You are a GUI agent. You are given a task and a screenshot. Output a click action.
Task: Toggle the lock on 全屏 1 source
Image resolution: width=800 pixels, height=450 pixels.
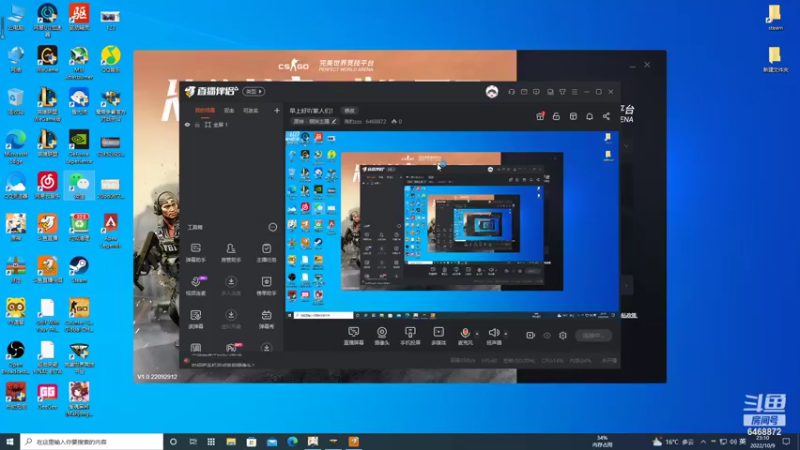click(x=197, y=124)
